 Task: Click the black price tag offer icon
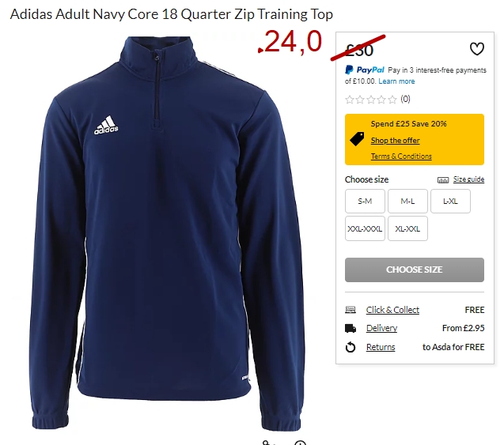pos(357,139)
